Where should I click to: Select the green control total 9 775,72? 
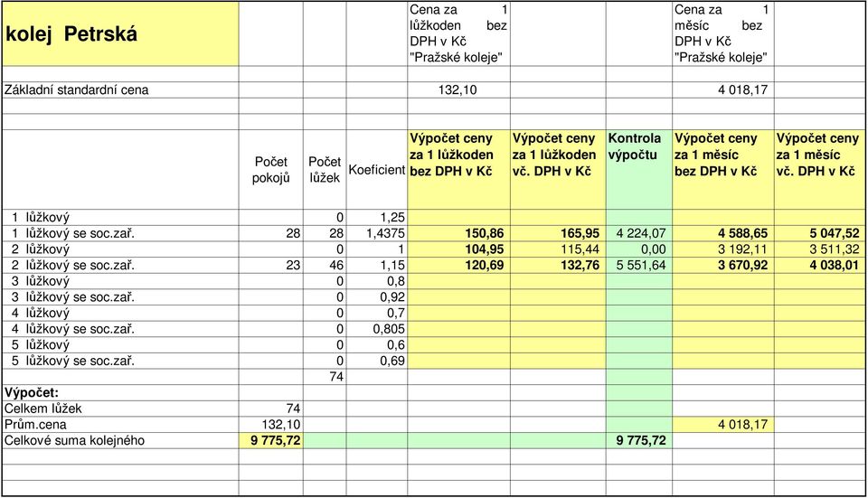pos(641,441)
